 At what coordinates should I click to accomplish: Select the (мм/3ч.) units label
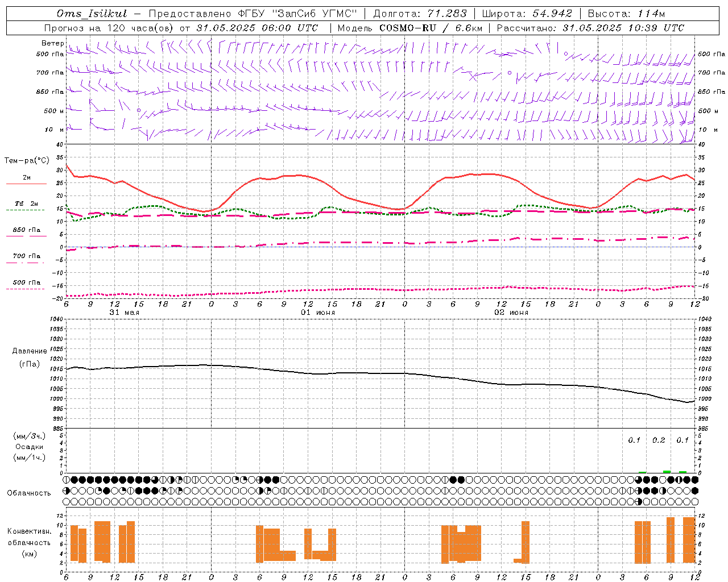(x=30, y=436)
